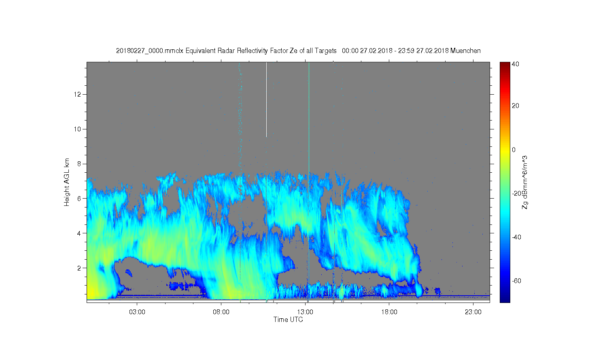Image resolution: width=607 pixels, height=364 pixels.
Task: Click the 03:00 time tick label
Action: (x=137, y=312)
